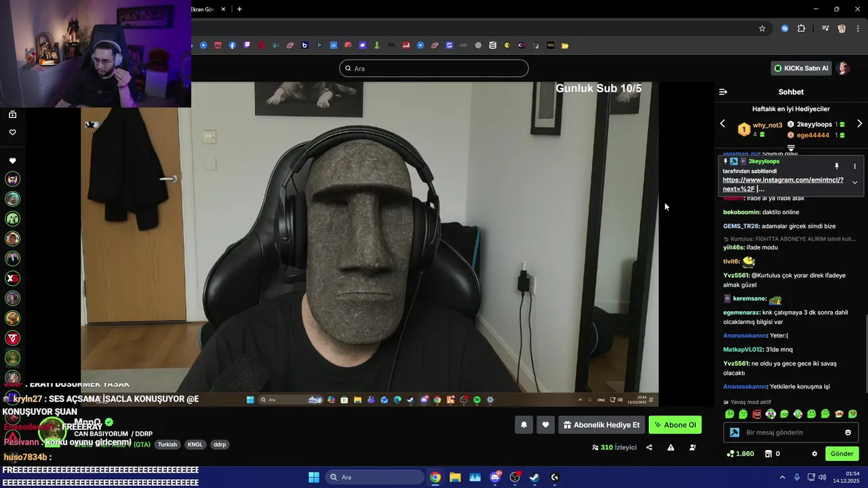This screenshot has width=868, height=488.
Task: Open Chrome extensions puzzle icon
Action: [802, 28]
